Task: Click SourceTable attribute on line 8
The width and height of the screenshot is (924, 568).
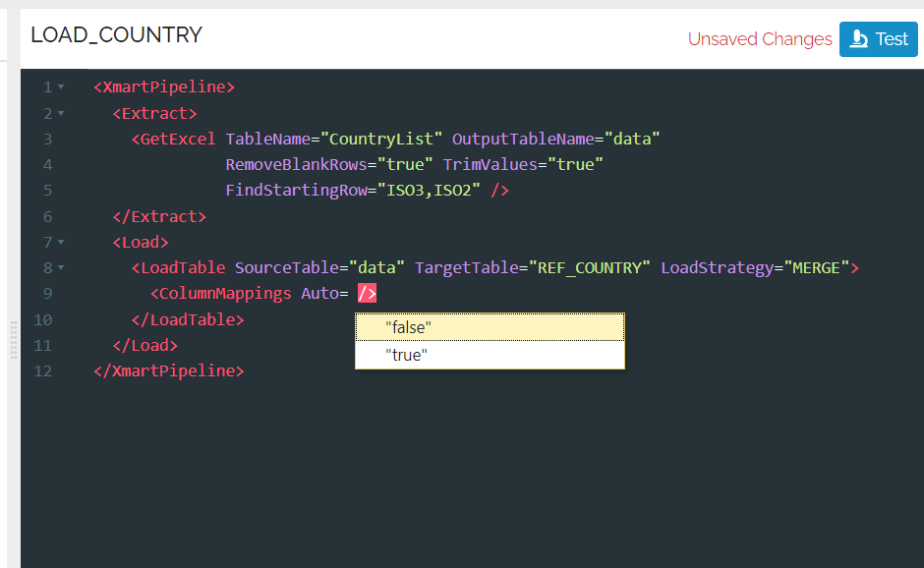Action: [x=287, y=268]
